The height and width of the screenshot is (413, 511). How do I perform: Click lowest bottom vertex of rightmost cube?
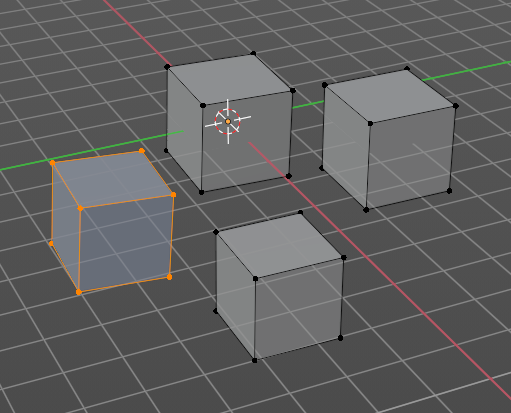(366, 210)
